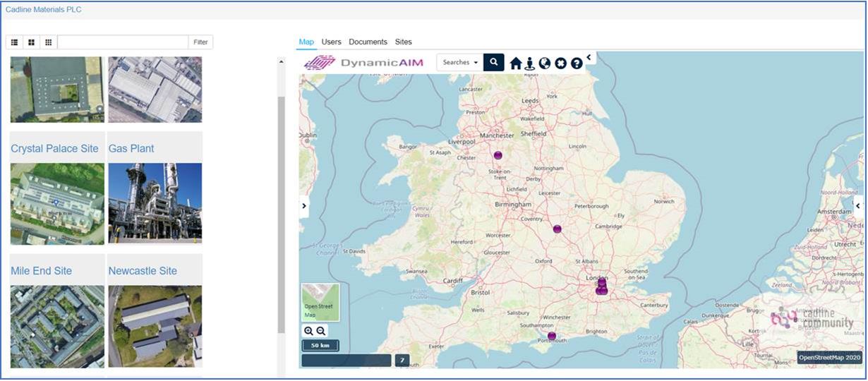Go to home map extent
This screenshot has height=381, width=868.
516,64
